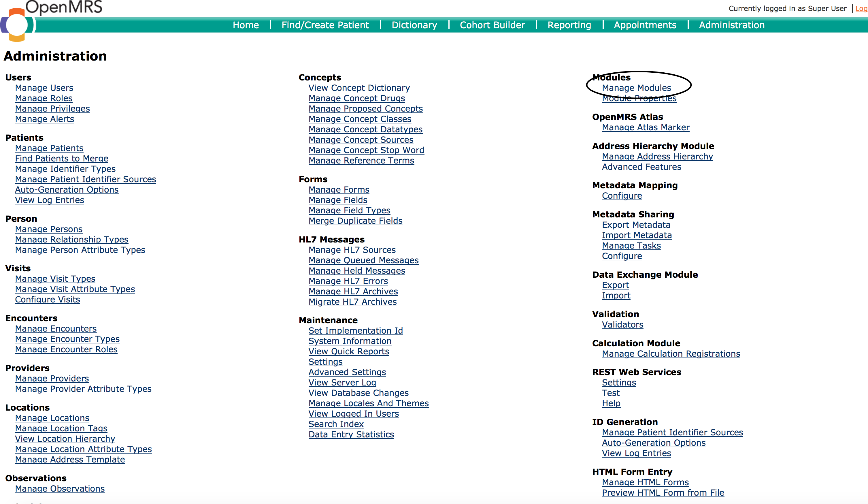This screenshot has height=504, width=868.
Task: Select Reporting in the top navigation
Action: pyautogui.click(x=569, y=25)
